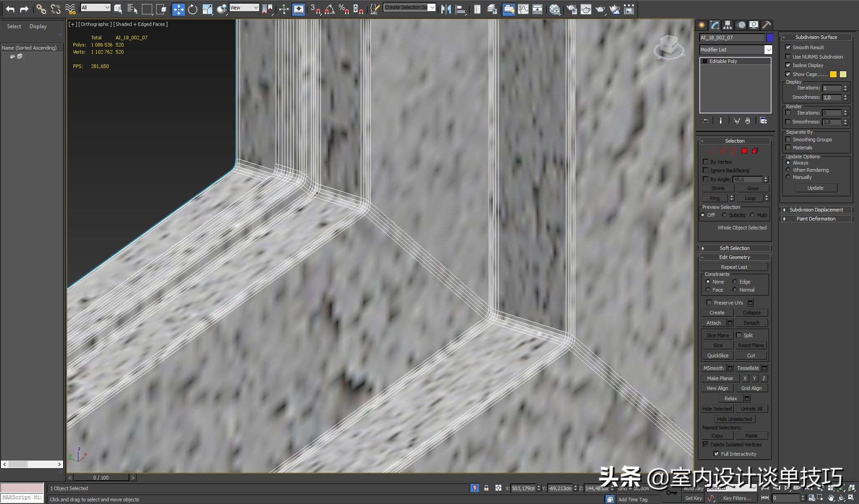This screenshot has width=859, height=504.
Task: Click the yellow Show Cage color swatch
Action: pos(833,74)
